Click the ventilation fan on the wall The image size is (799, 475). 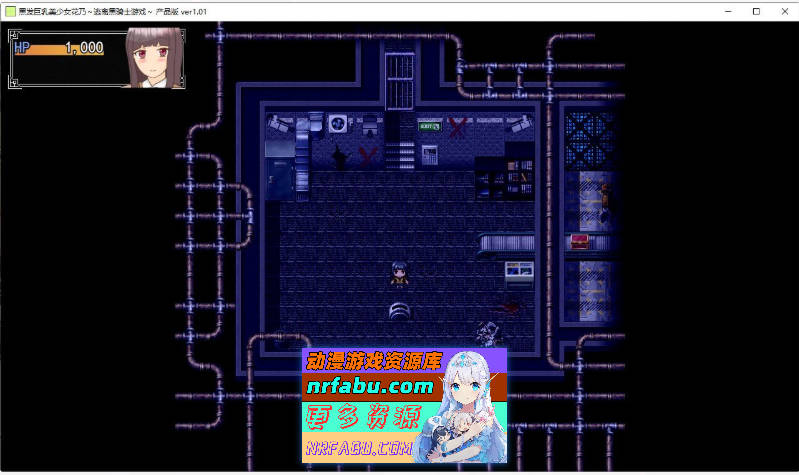click(338, 125)
